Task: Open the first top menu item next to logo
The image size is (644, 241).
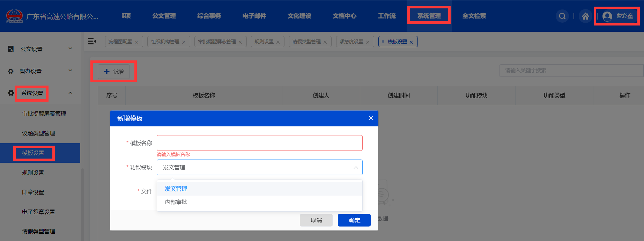Action: (x=126, y=16)
